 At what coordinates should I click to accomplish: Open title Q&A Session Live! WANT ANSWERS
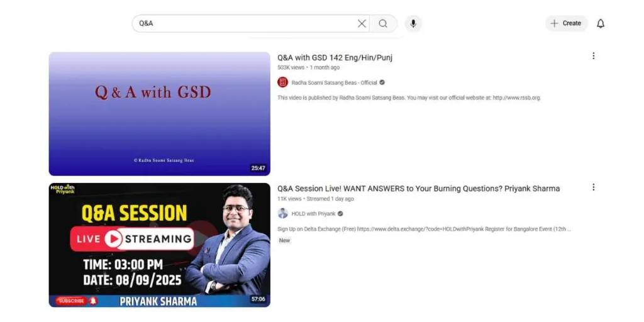[x=418, y=189]
